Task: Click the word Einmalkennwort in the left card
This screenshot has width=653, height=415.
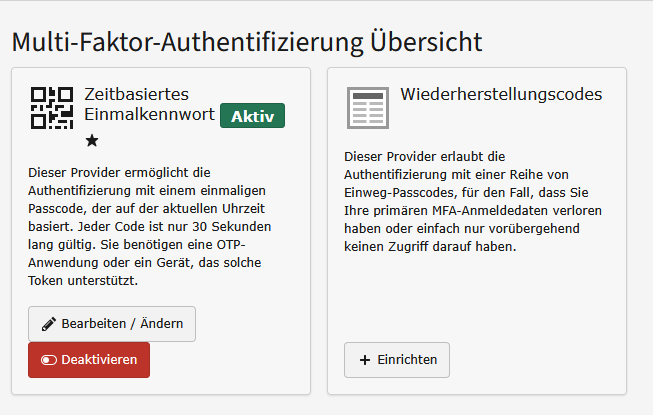Action: tap(150, 114)
